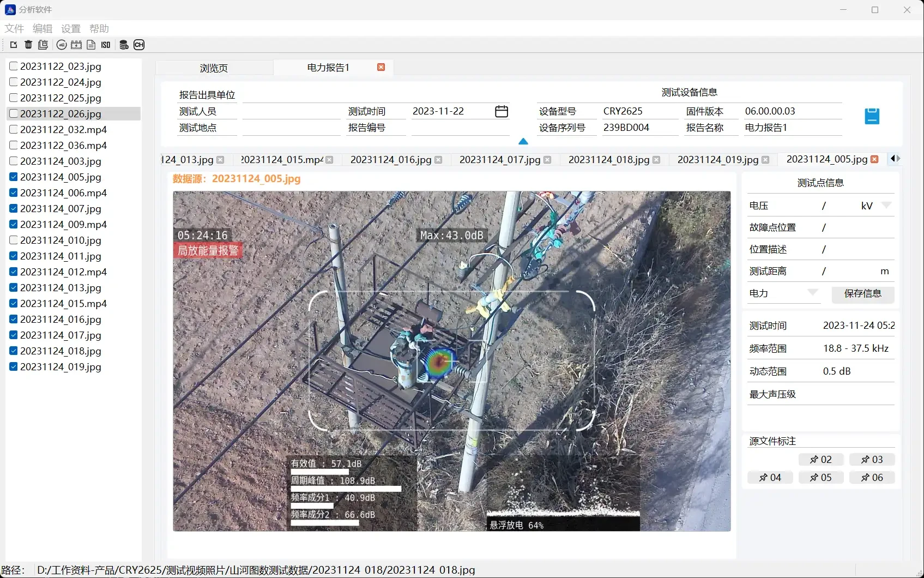Click the save icon in test device panel
This screenshot has width=924, height=578.
click(x=872, y=116)
